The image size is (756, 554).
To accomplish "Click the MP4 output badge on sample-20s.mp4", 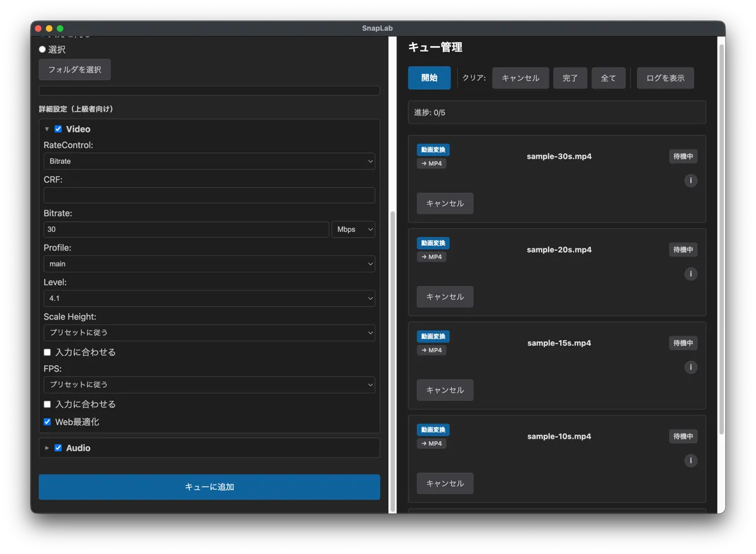I will pos(431,257).
